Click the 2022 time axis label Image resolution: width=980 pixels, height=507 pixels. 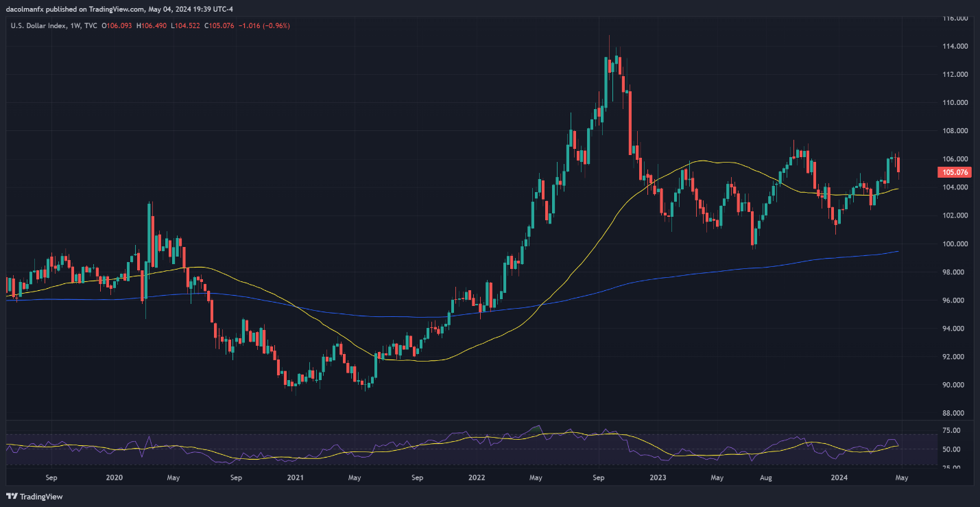(475, 477)
